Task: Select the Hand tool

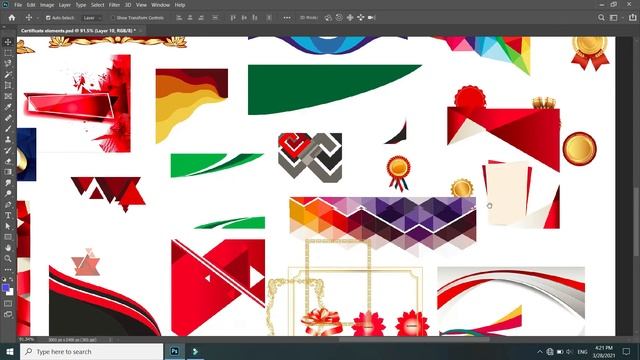Action: click(x=8, y=248)
